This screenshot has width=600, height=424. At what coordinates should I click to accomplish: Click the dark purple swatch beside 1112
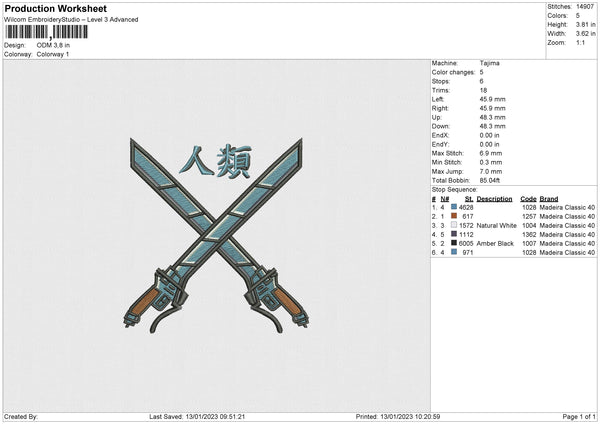click(x=454, y=234)
